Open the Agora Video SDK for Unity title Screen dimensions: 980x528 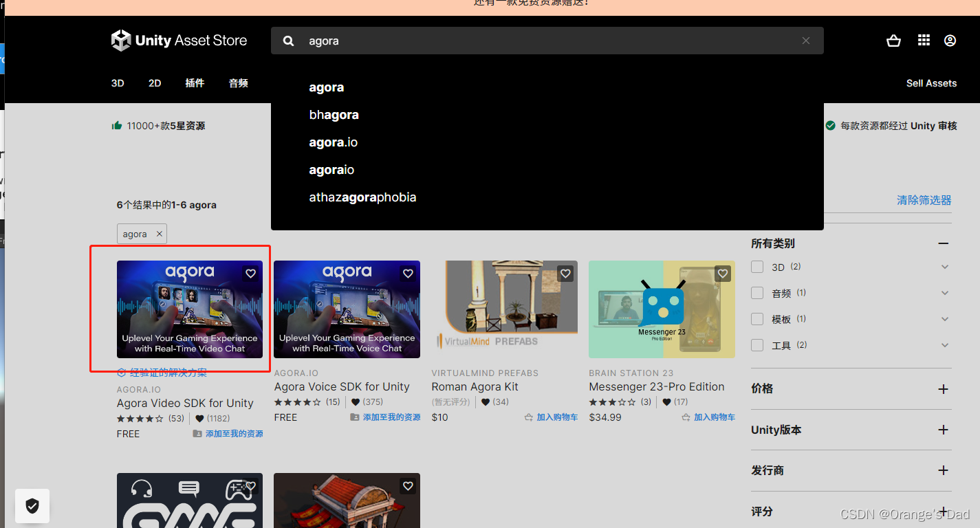(x=185, y=403)
